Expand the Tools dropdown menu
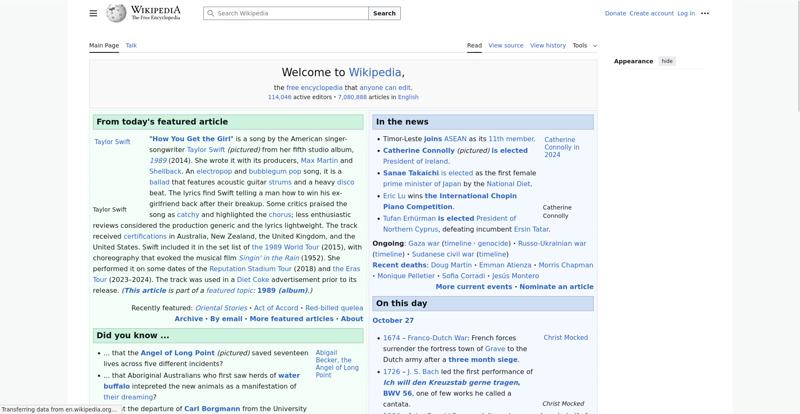The height and width of the screenshot is (414, 800). [584, 45]
